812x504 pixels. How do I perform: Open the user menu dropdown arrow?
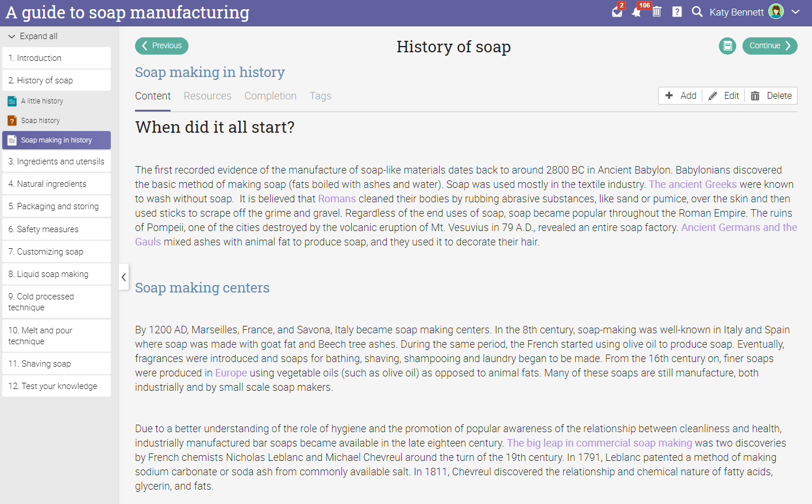[x=795, y=12]
